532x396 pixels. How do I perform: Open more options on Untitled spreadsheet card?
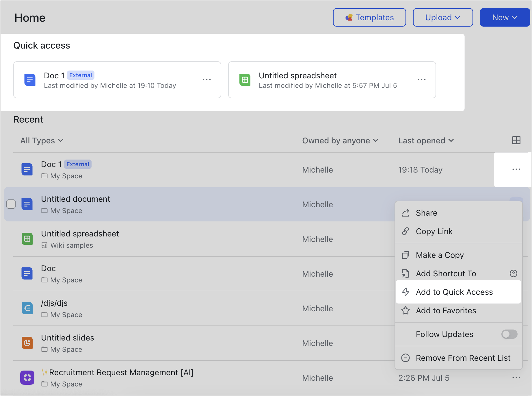pos(422,80)
